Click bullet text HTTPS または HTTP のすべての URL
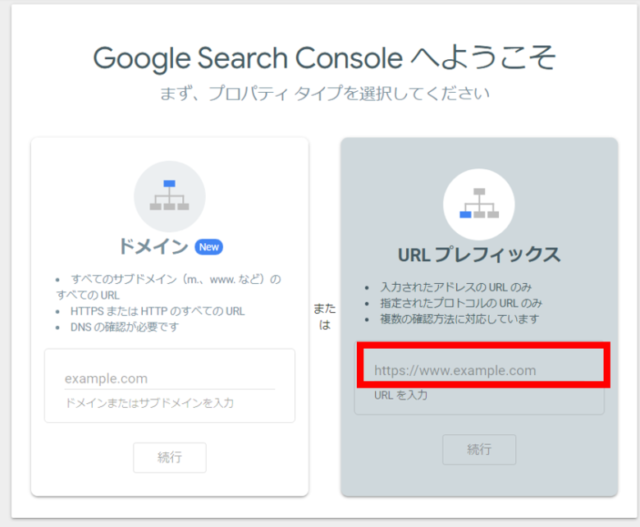The height and width of the screenshot is (527, 640). point(158,311)
